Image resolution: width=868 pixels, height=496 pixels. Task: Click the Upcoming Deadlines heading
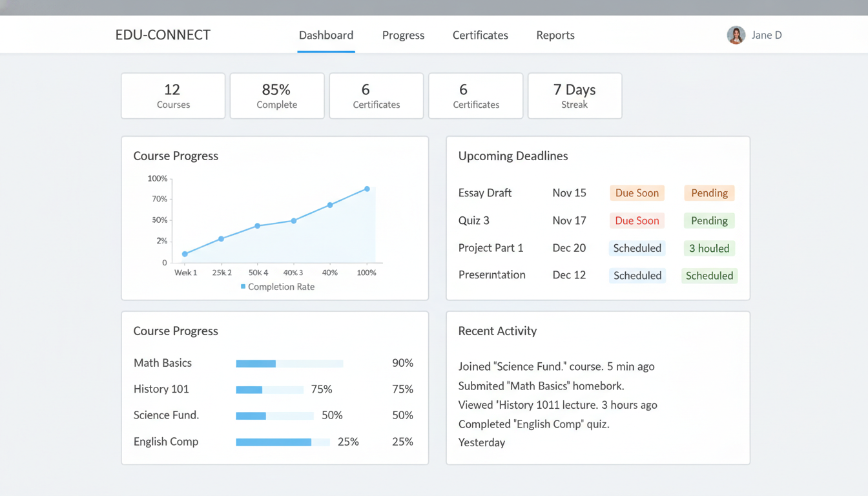513,156
